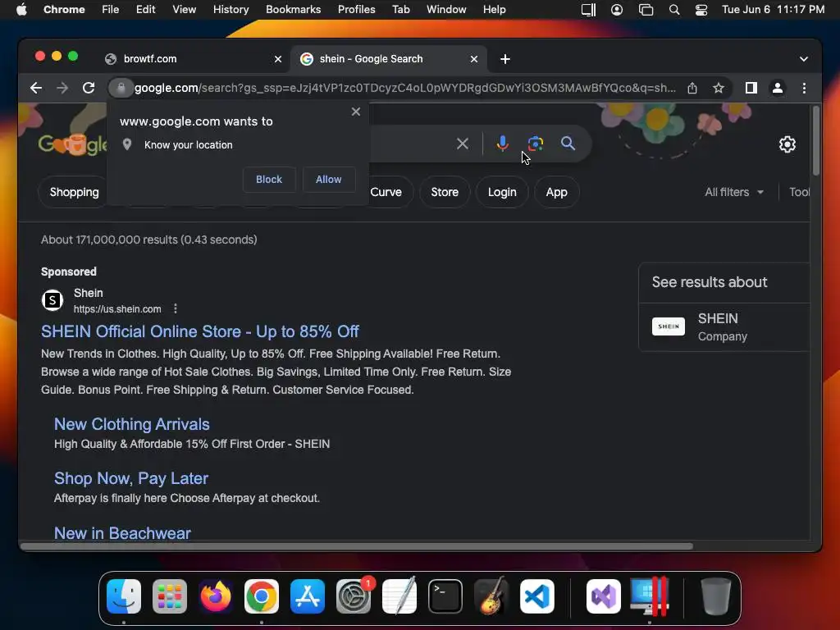Screen dimensions: 840x630
Task: Start voice search with microphone
Action: (503, 144)
